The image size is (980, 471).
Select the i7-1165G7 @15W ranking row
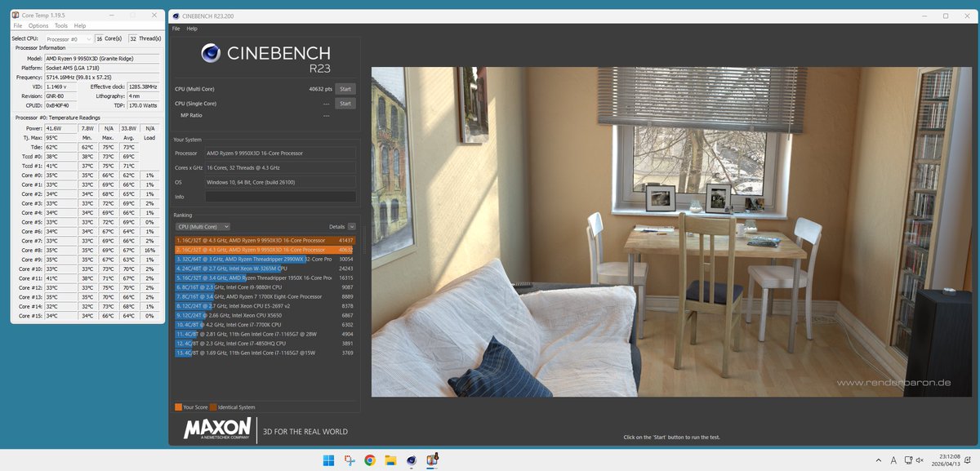[265, 353]
